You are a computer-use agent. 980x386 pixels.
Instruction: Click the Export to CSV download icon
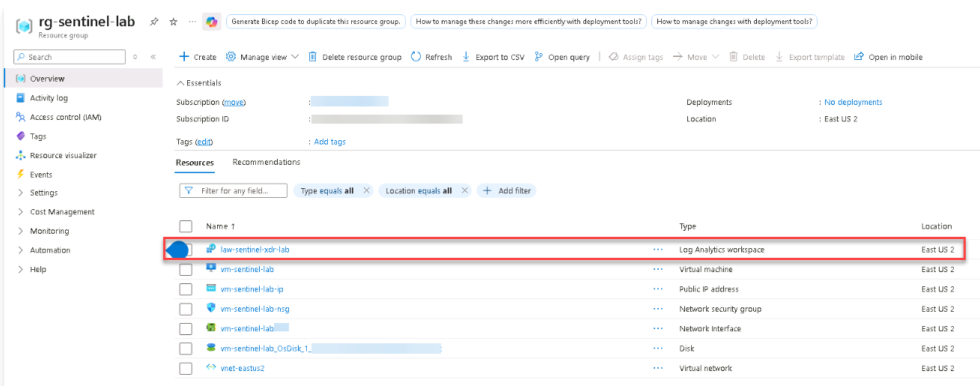click(466, 57)
